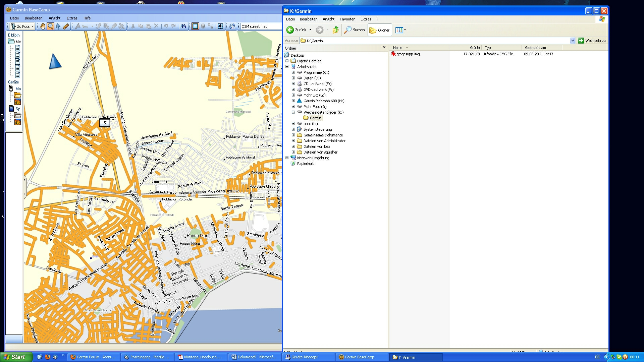Image resolution: width=644 pixels, height=362 pixels.
Task: Select Mohr Foto (I:) in folder tree
Action: point(312,107)
